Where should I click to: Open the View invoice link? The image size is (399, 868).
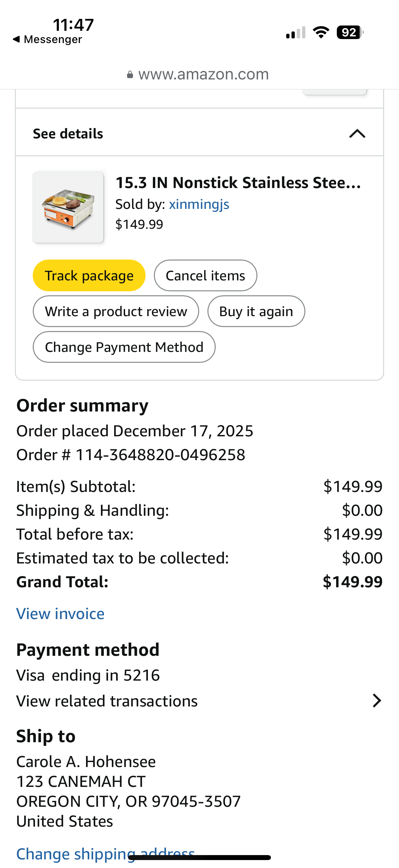tap(60, 614)
